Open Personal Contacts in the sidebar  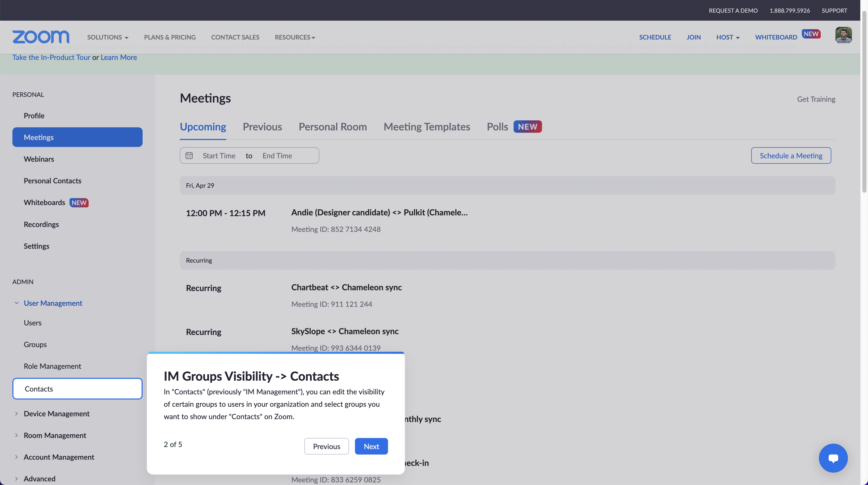[52, 181]
